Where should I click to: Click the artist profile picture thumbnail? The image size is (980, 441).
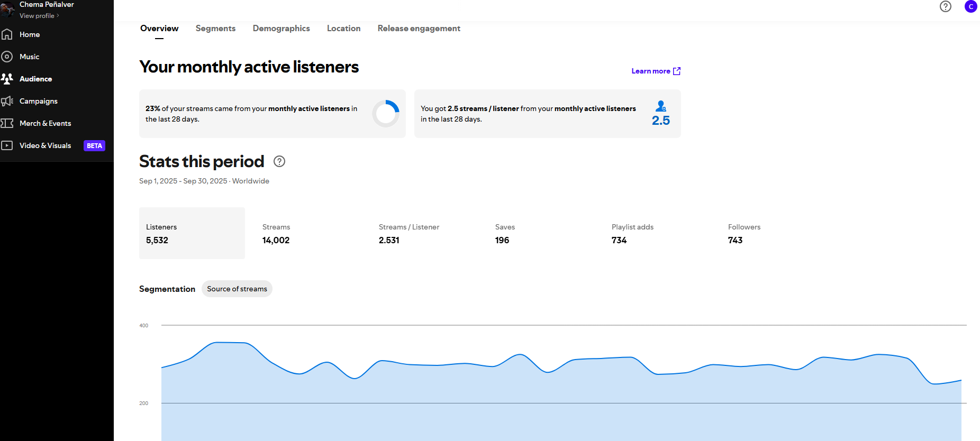[x=7, y=8]
